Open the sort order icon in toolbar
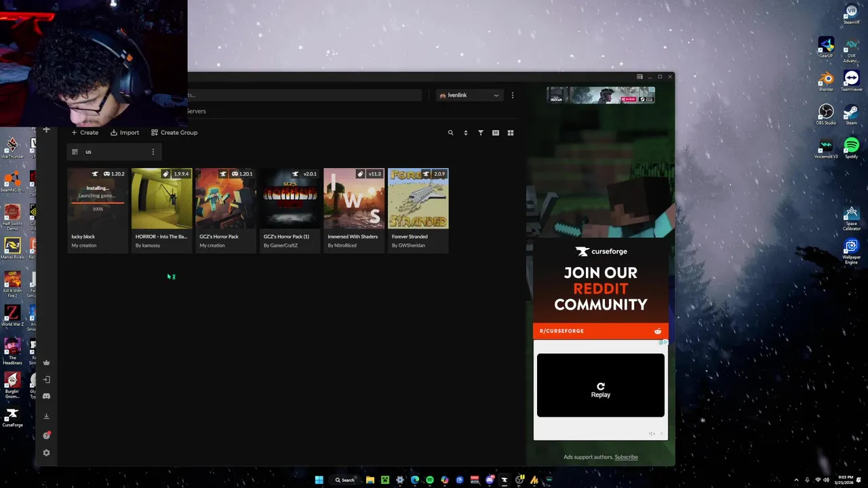The height and width of the screenshot is (488, 868). [465, 133]
